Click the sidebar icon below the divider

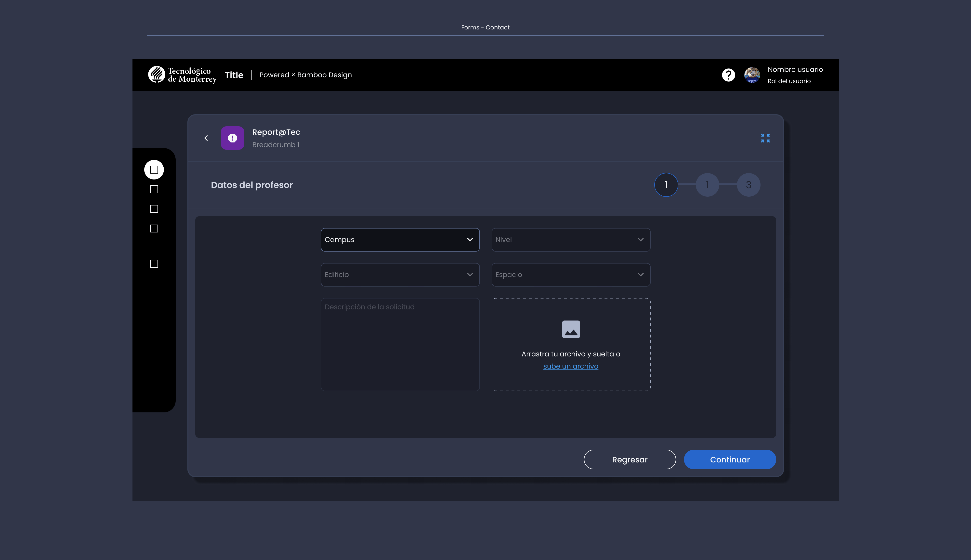point(154,264)
